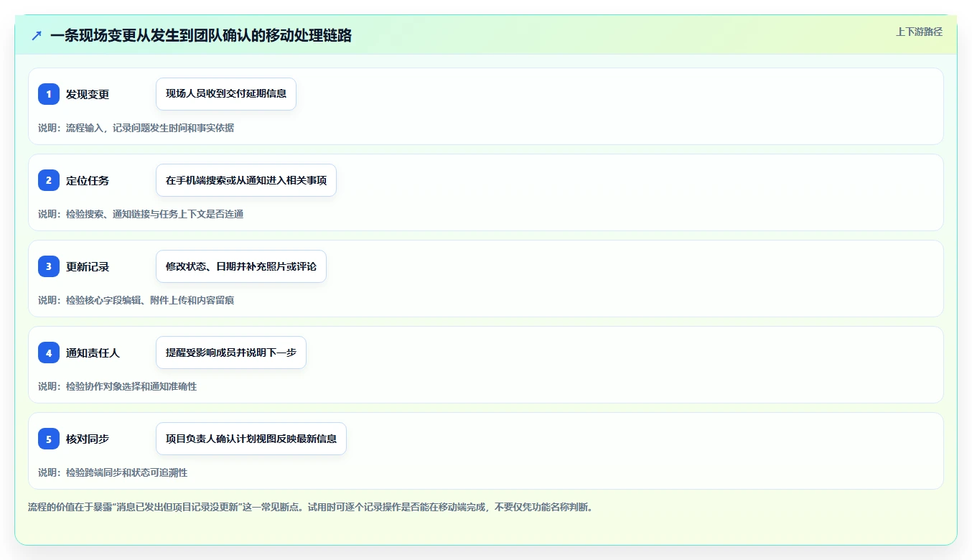
Task: Click note 说明：检验搜索、通知链接与任务上下文是否连通
Action: (141, 214)
